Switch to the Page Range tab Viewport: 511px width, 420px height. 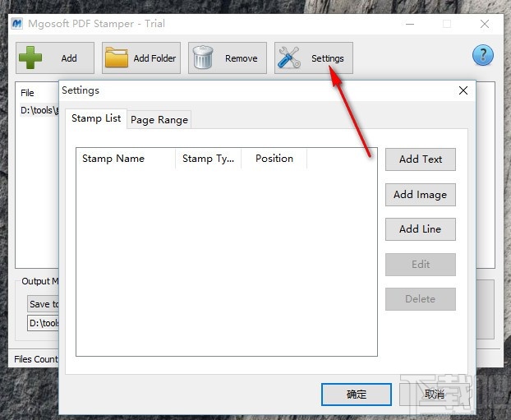pyautogui.click(x=159, y=120)
